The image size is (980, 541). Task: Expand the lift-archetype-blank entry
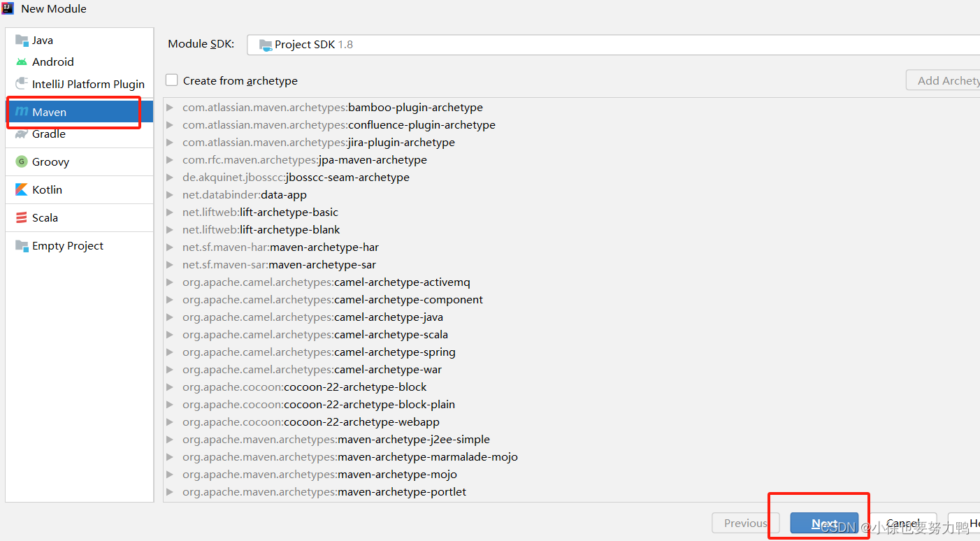coord(170,230)
